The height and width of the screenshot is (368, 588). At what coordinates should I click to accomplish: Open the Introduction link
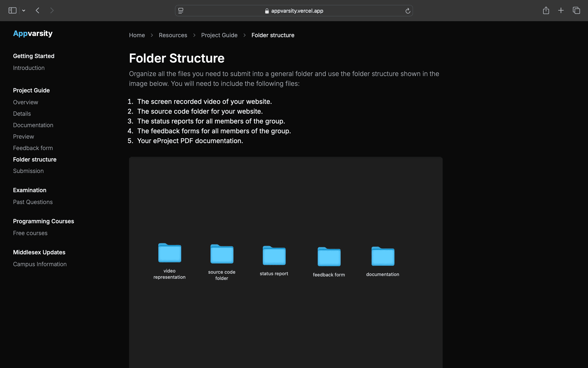coord(28,68)
